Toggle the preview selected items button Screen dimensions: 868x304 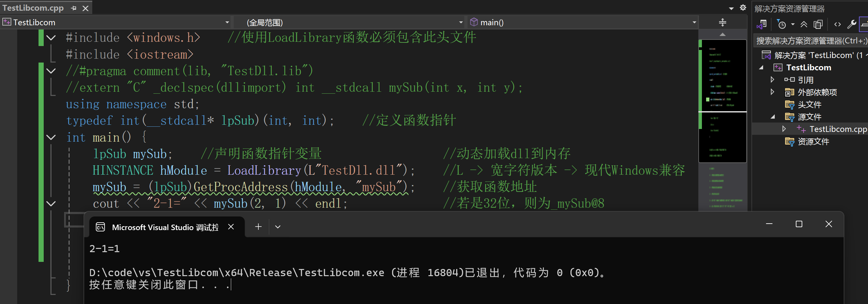tap(864, 24)
